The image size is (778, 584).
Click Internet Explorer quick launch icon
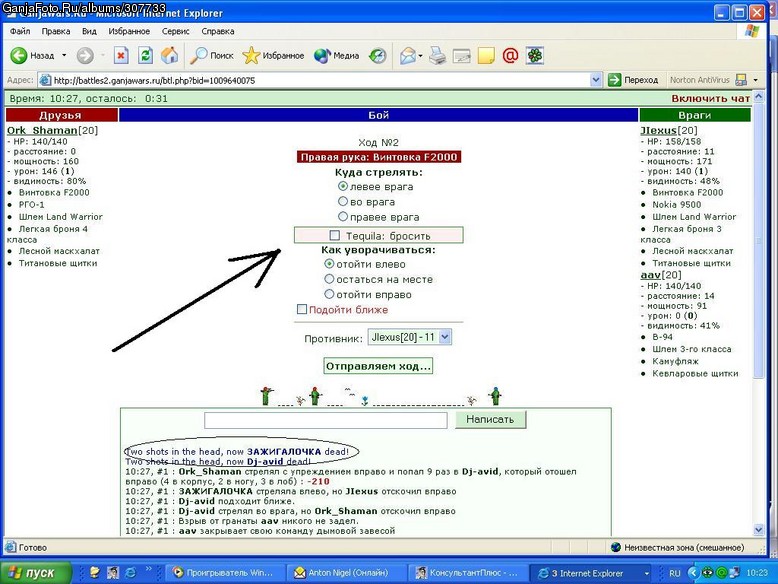(130, 573)
